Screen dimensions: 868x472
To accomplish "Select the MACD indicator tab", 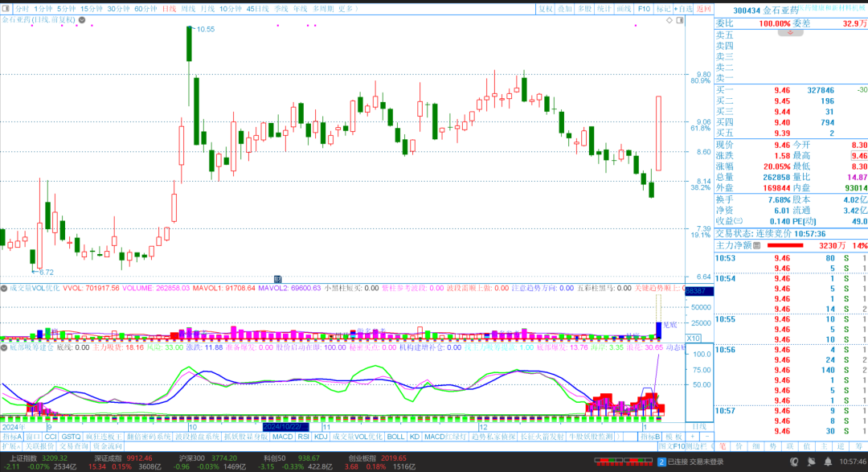I will [282, 437].
